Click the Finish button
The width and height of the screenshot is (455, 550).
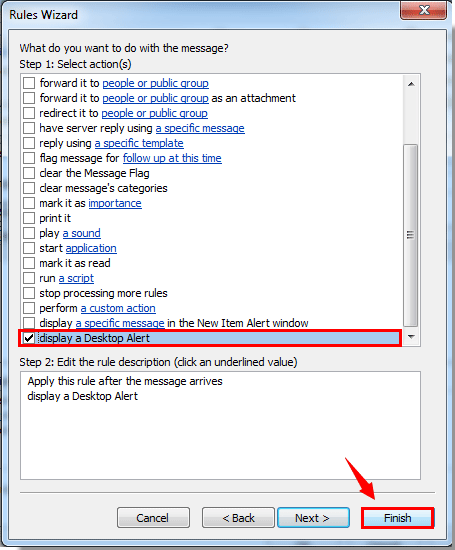pyautogui.click(x=397, y=518)
